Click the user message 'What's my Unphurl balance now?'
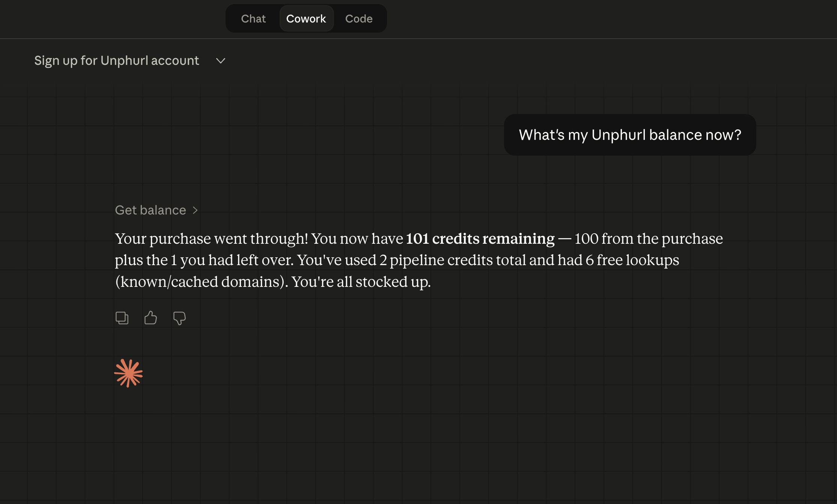The width and height of the screenshot is (837, 504). [x=630, y=135]
